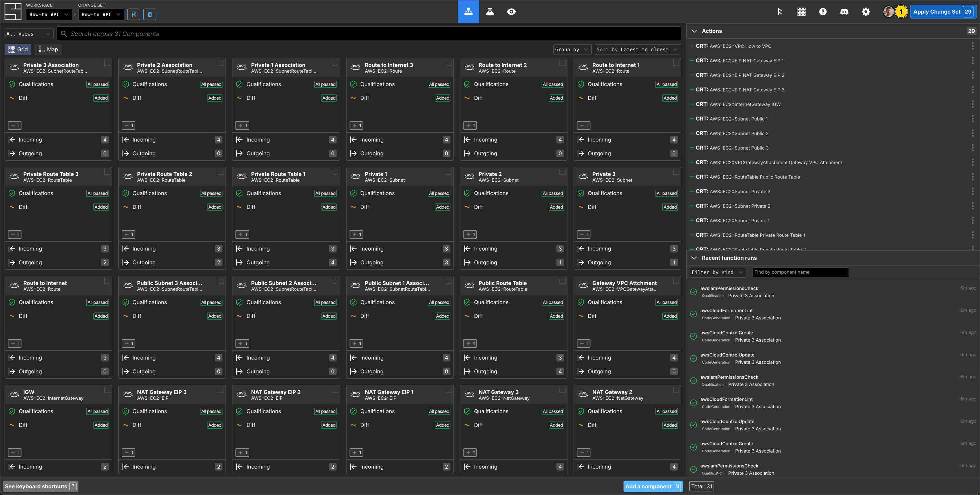The height and width of the screenshot is (495, 980).
Task: Click the +1 badge on Private 3 Association
Action: pyautogui.click(x=15, y=125)
